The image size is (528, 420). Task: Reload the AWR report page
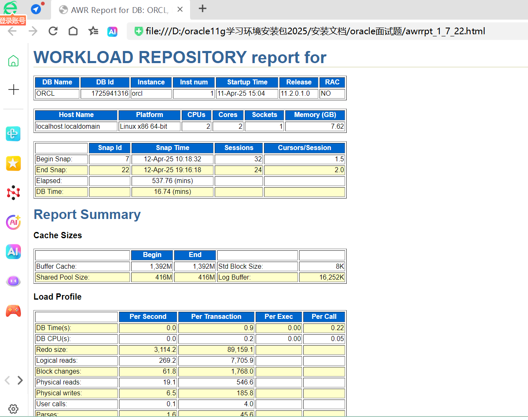point(53,31)
